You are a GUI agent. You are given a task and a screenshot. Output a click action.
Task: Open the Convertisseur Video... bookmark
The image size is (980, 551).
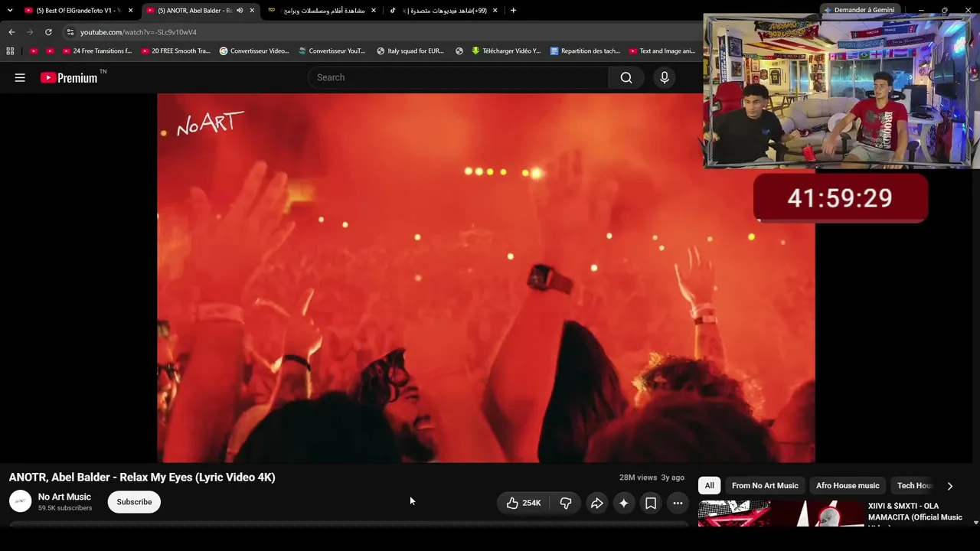pyautogui.click(x=254, y=51)
